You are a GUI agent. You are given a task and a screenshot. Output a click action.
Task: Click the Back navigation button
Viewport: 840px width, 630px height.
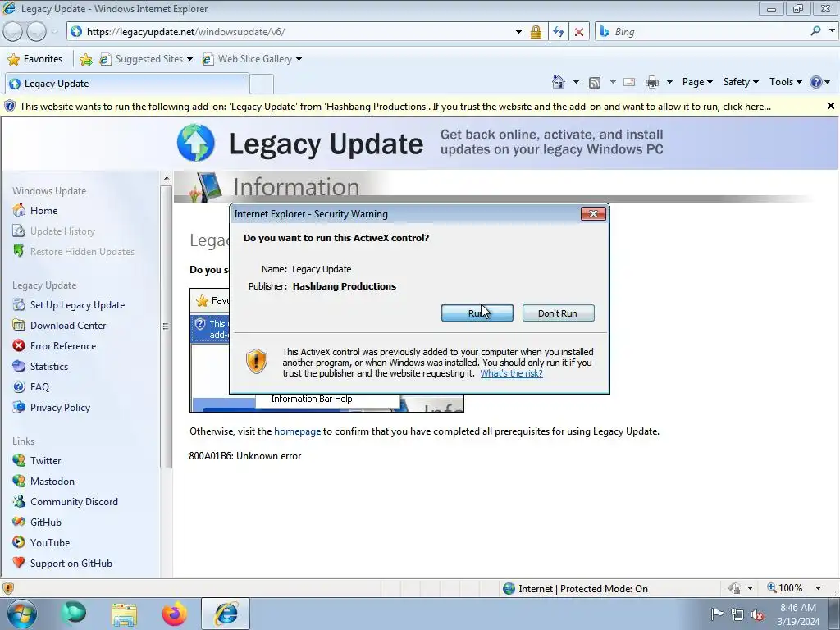click(x=13, y=32)
